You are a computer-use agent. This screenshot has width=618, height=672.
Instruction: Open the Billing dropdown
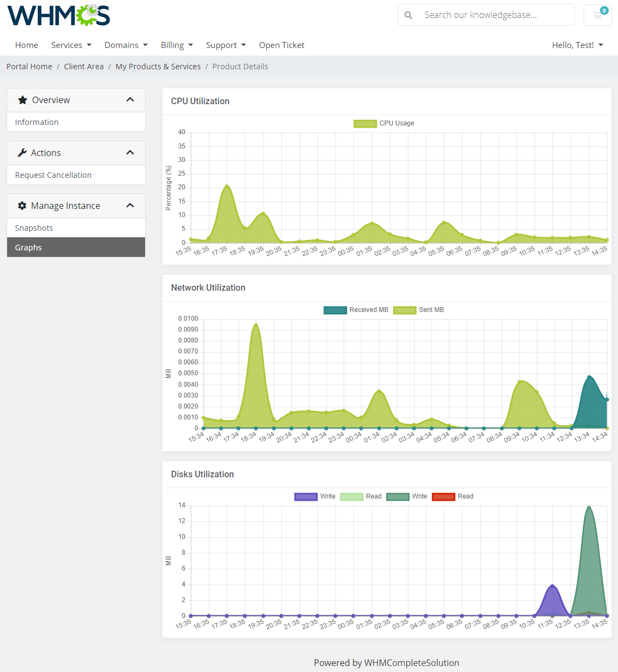[x=176, y=45]
